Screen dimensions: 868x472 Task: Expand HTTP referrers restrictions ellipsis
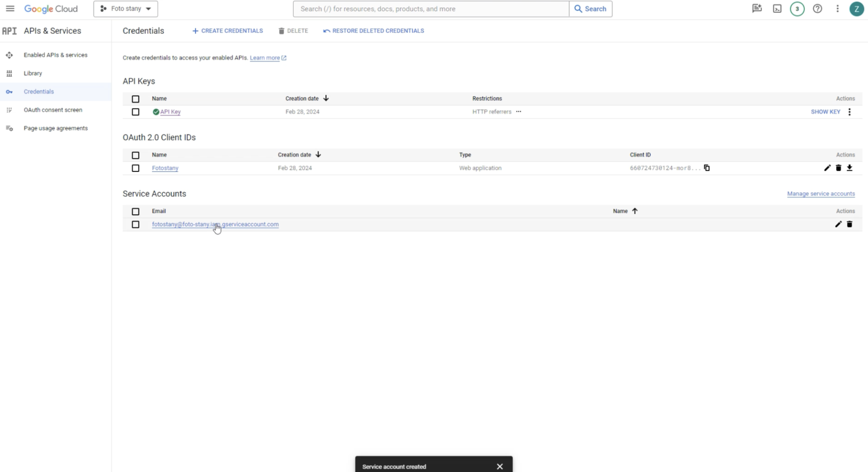click(519, 112)
